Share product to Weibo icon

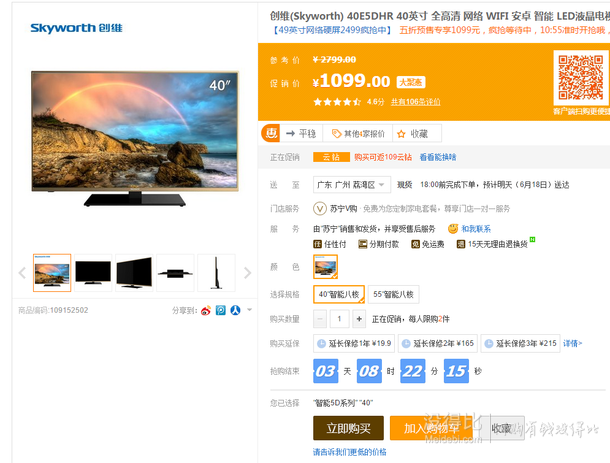(x=206, y=310)
